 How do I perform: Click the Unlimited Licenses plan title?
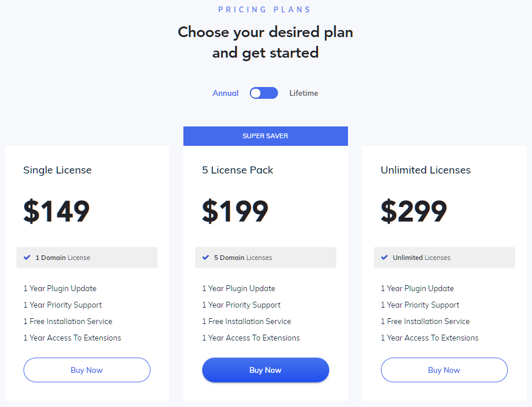pos(426,170)
